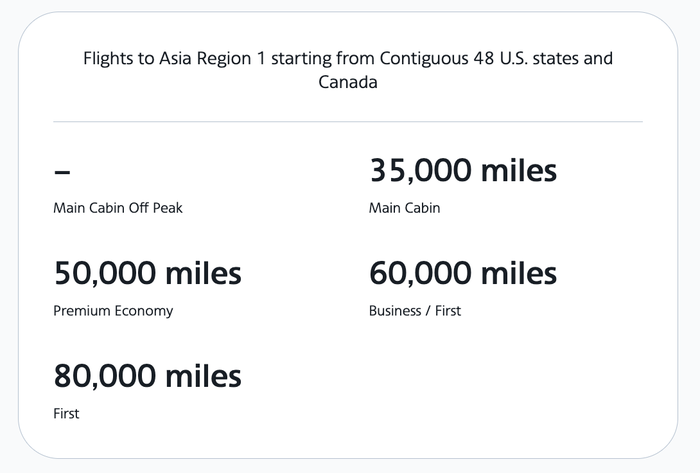Click the word miles next to 50,000
The width and height of the screenshot is (700, 473).
[x=203, y=273]
